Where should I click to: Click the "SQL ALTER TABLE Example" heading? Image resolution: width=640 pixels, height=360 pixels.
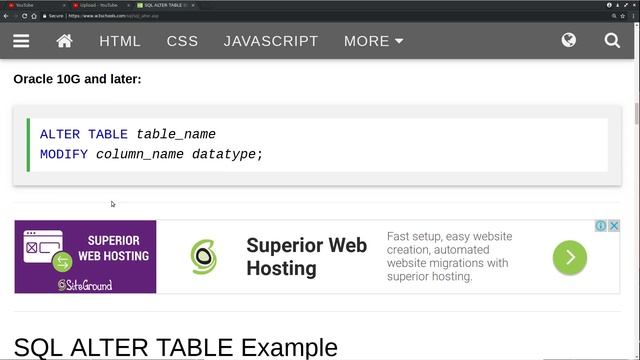coord(176,348)
